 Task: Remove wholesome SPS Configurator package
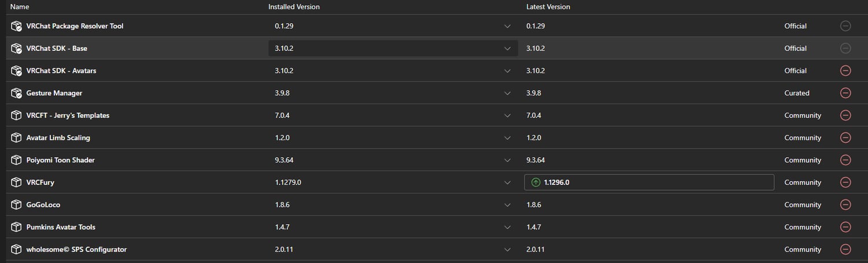pyautogui.click(x=845, y=249)
